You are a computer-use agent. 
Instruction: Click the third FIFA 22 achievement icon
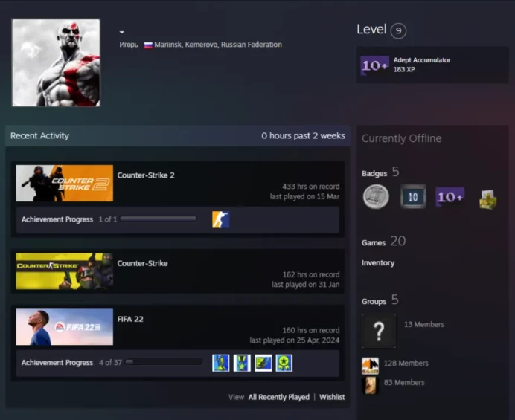coord(263,363)
